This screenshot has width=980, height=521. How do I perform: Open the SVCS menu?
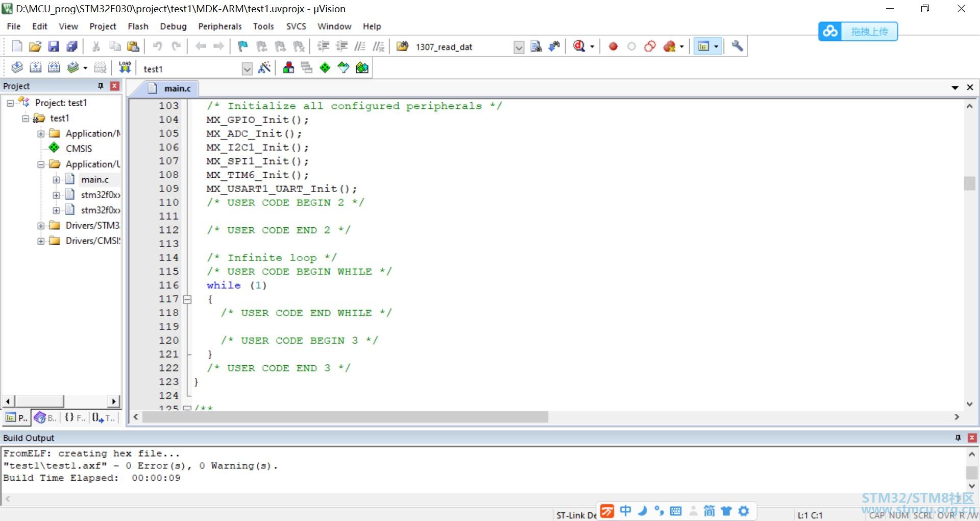point(296,26)
